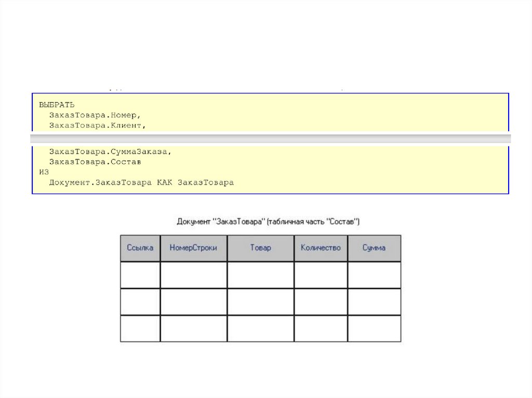532x398 pixels.
Task: Click the НомерСтроки column header
Action: [193, 248]
